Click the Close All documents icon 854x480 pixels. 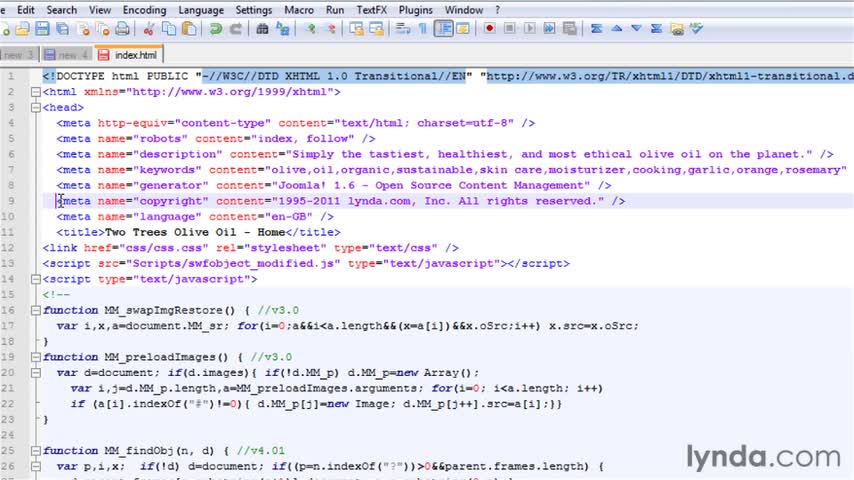pos(103,29)
